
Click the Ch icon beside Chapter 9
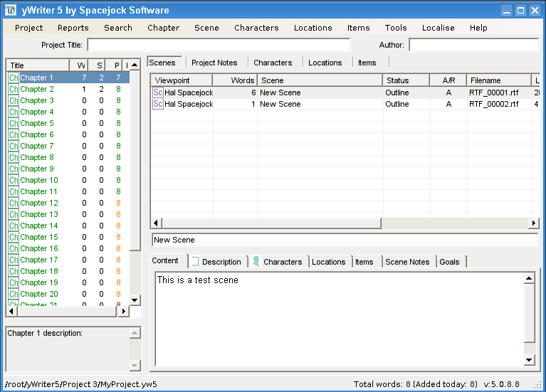14,169
